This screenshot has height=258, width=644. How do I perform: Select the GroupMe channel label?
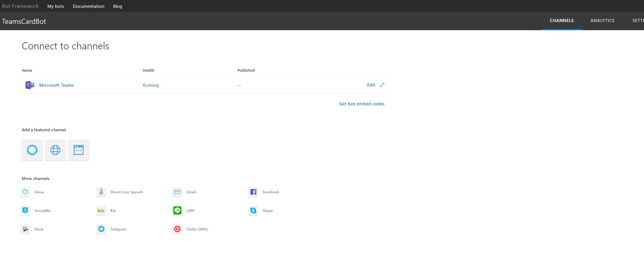42,210
